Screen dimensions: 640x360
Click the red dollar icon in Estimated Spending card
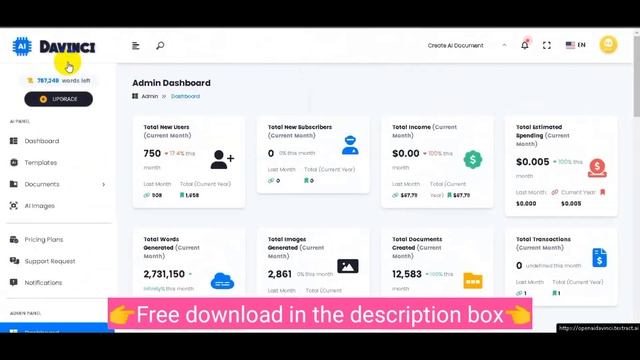coord(597,168)
